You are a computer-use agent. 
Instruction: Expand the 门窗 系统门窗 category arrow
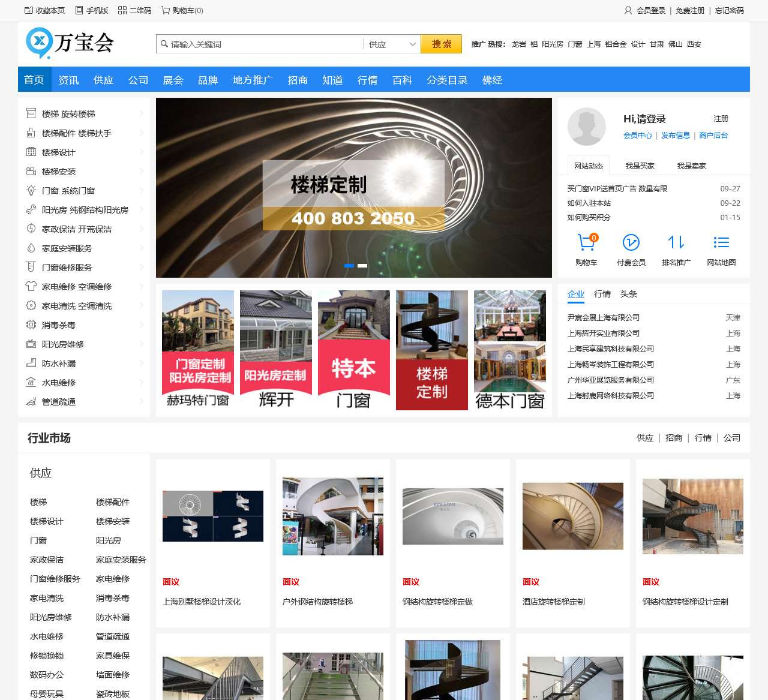point(142,191)
